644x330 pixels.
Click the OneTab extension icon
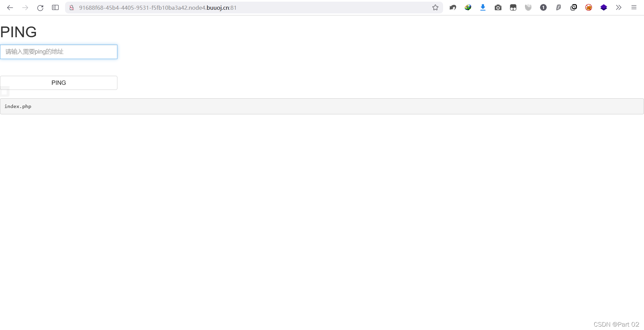(x=543, y=7)
